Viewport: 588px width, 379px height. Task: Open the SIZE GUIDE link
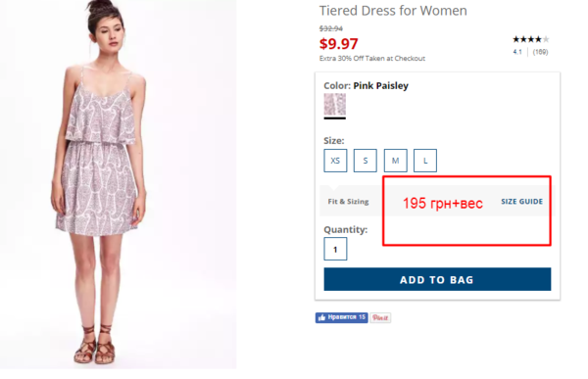[x=522, y=202]
